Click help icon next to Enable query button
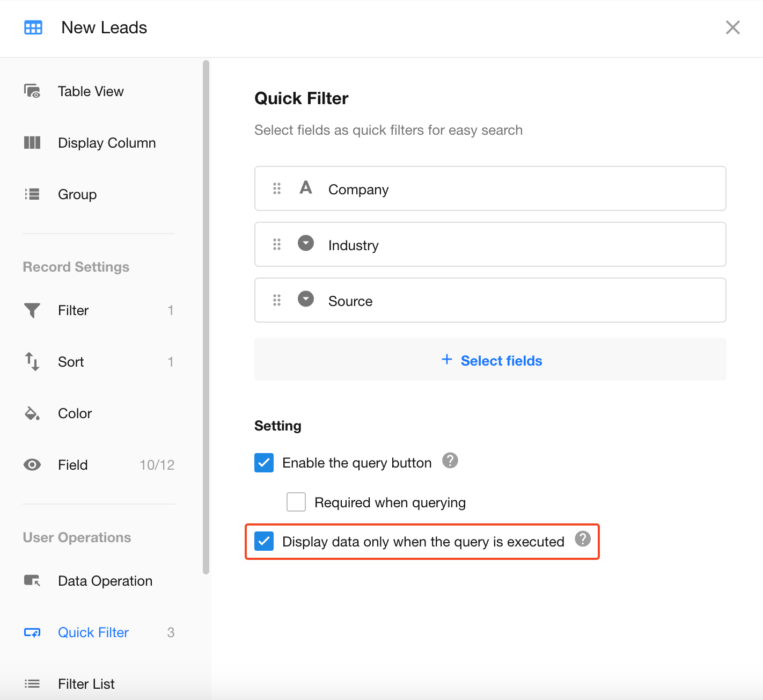 pos(450,461)
